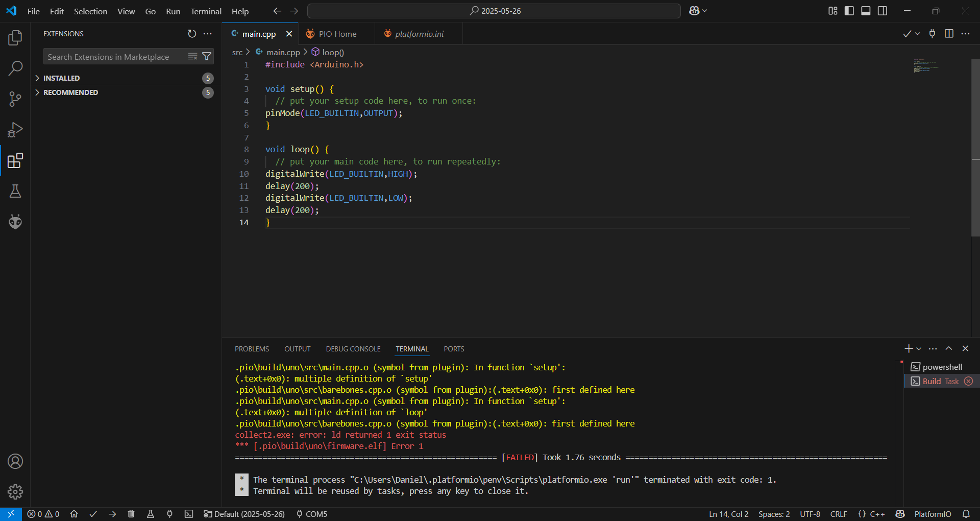This screenshot has width=980, height=521.
Task: Open new terminal launch profile dropdown
Action: click(919, 348)
